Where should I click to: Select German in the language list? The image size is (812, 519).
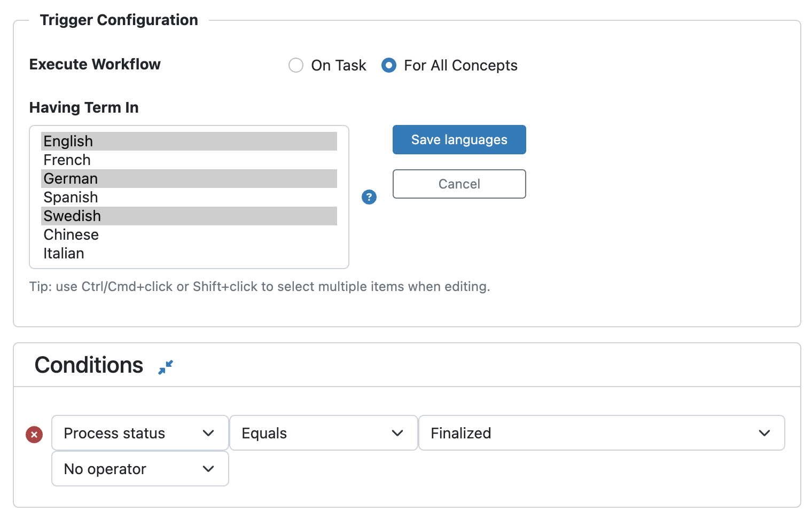pyautogui.click(x=189, y=178)
